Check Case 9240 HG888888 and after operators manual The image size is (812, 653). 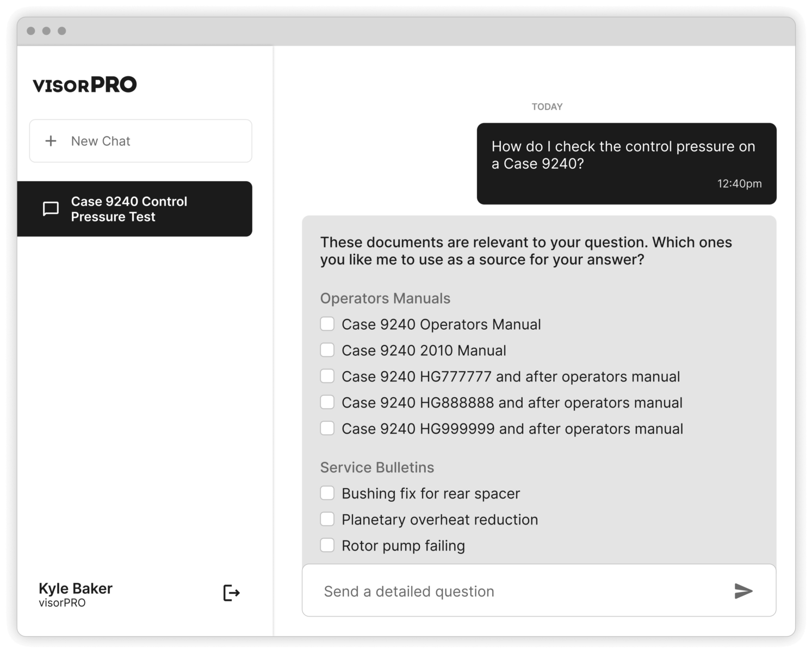point(327,402)
